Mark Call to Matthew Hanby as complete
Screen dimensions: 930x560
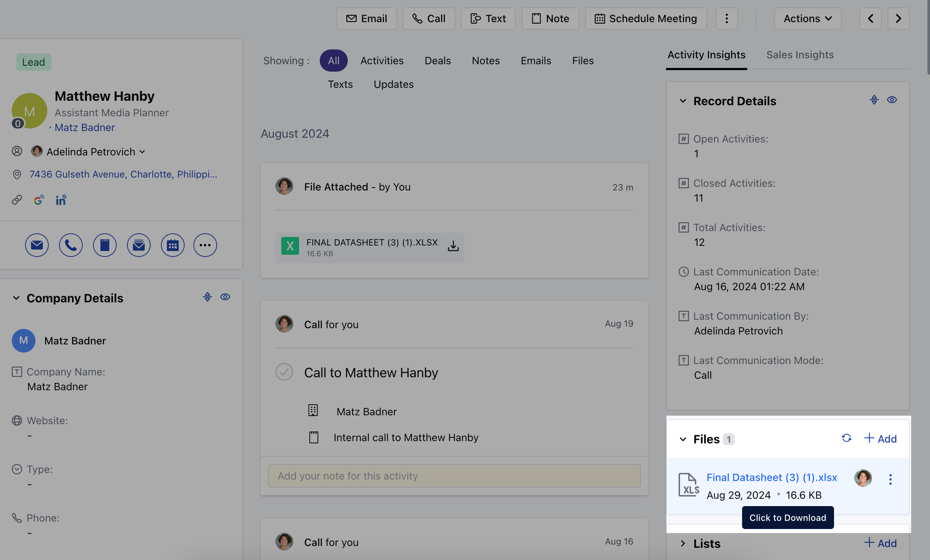(284, 372)
